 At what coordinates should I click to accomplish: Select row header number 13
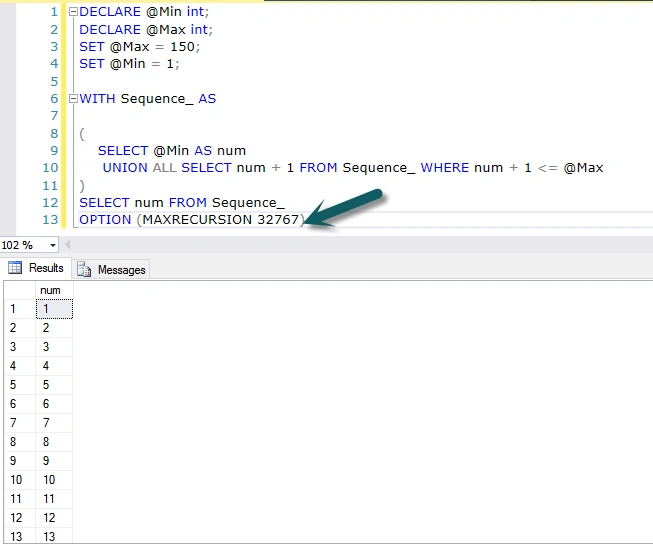20,536
